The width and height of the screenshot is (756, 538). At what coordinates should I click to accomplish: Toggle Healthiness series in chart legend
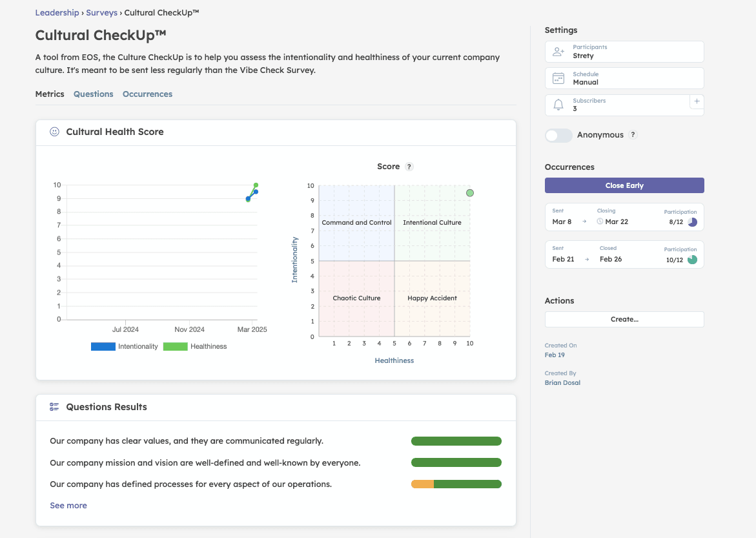(x=195, y=347)
